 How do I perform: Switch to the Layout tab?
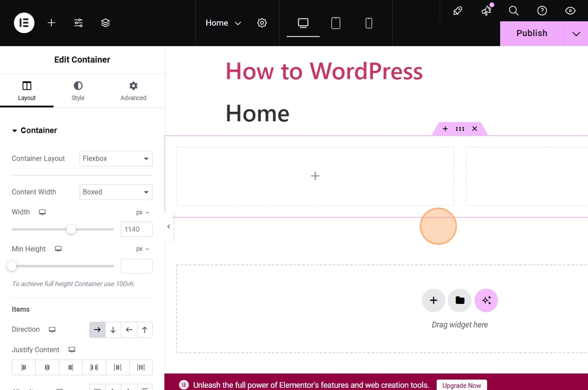27,91
